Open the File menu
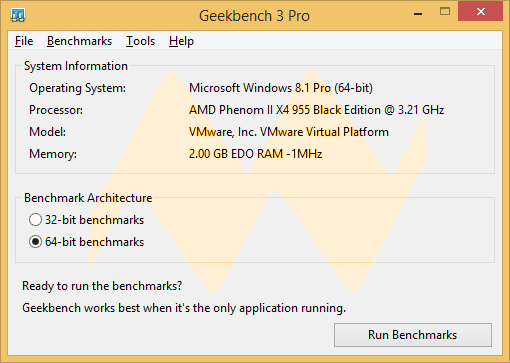Screen dimensions: 510x363 [x=24, y=41]
